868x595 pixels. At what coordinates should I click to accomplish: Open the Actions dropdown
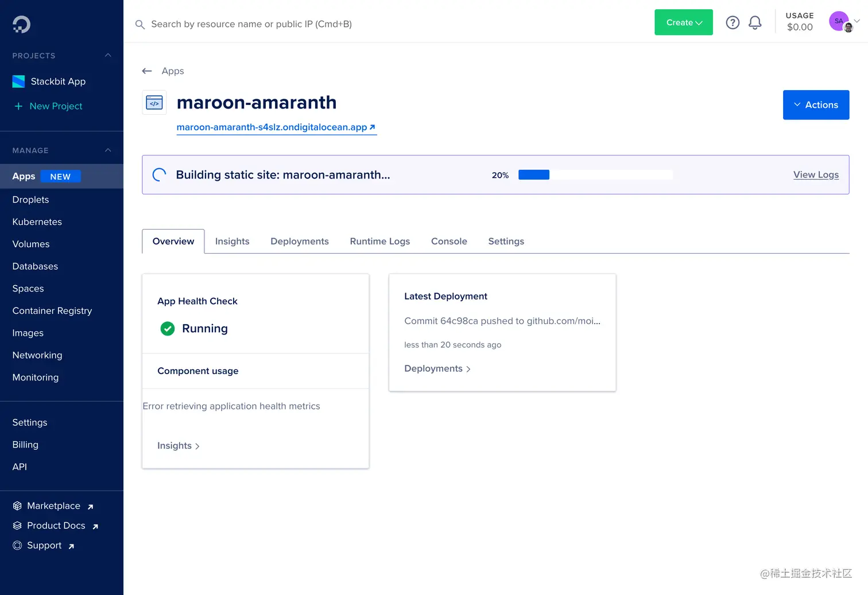pyautogui.click(x=816, y=105)
